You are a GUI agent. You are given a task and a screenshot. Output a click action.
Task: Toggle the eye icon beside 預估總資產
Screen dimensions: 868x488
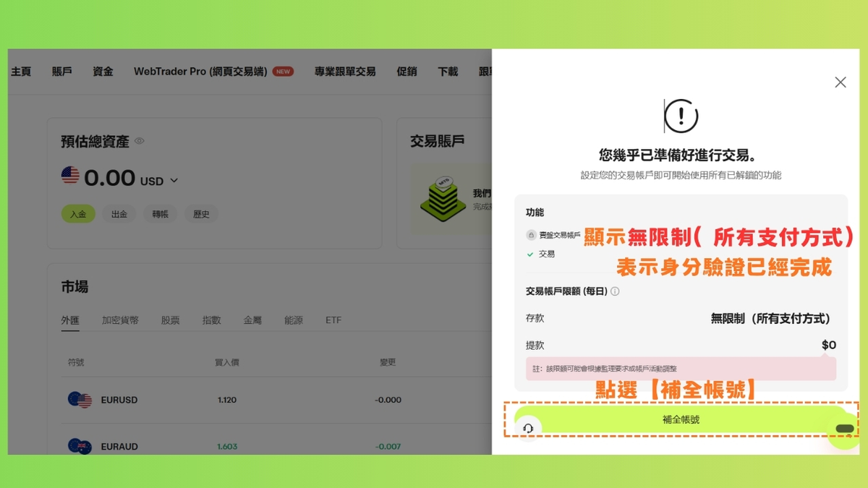pyautogui.click(x=140, y=141)
